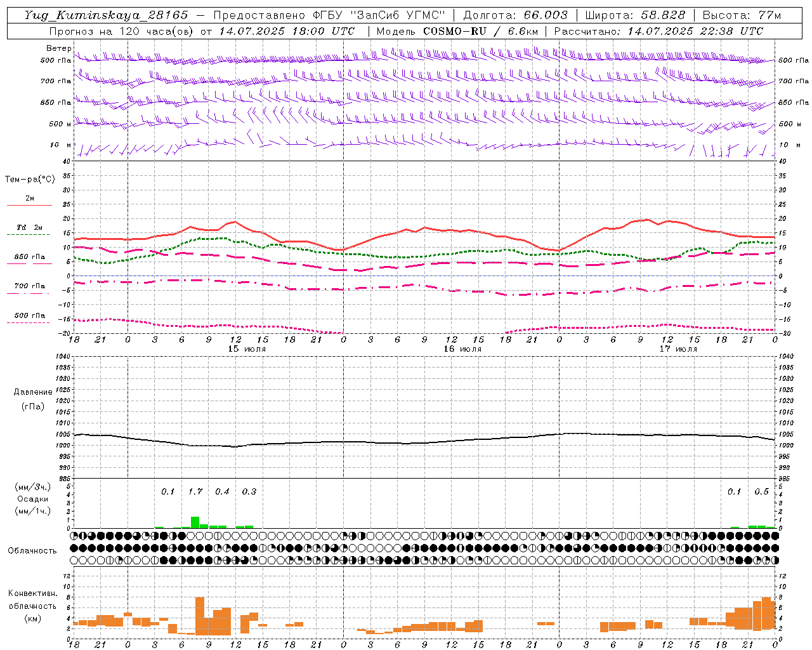Click the Облачность section label

32,550
